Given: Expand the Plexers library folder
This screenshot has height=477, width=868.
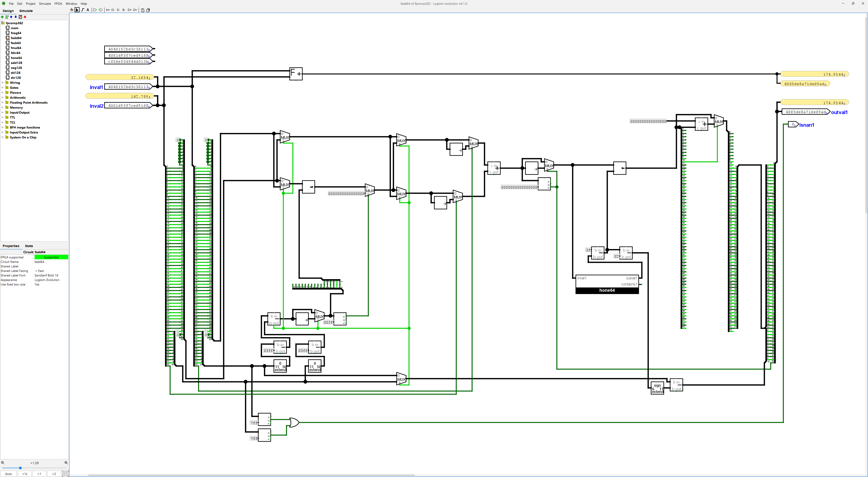Looking at the screenshot, I should (x=3, y=93).
